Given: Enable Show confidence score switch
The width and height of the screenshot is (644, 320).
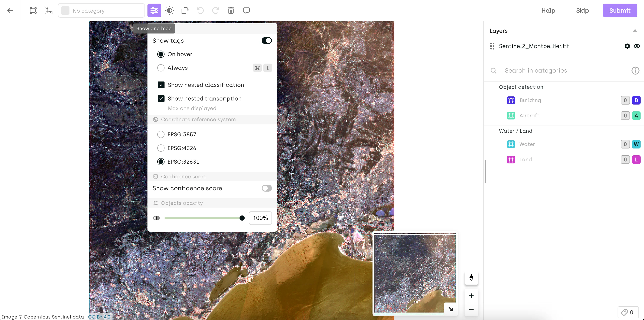Looking at the screenshot, I should coord(267,188).
